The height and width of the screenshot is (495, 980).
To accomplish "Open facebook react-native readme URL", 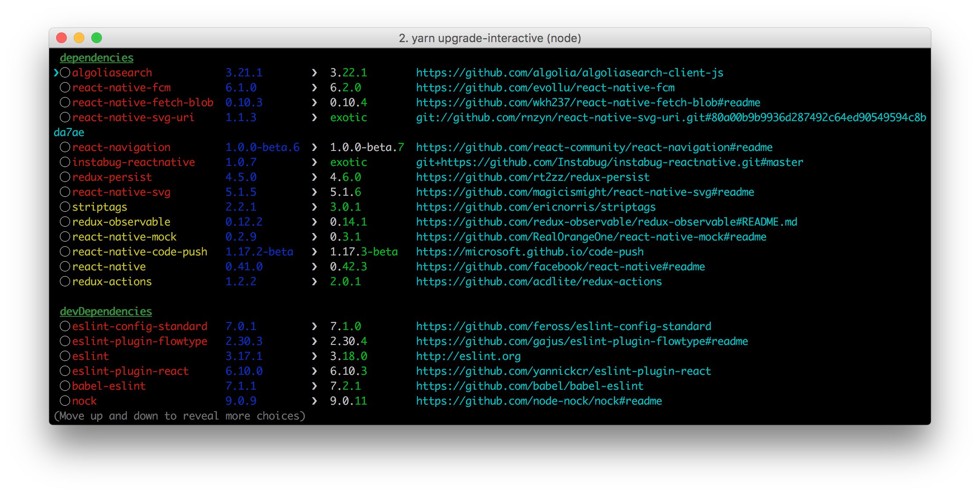I will tap(560, 267).
